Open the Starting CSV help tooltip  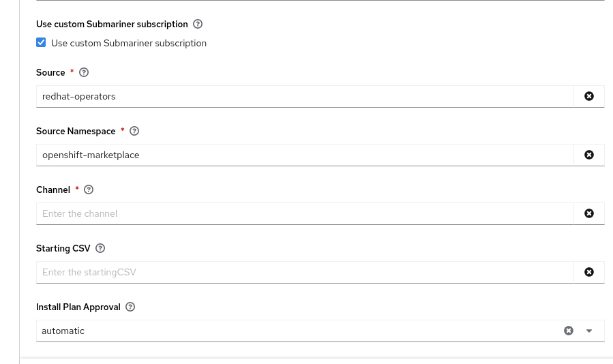click(x=100, y=248)
